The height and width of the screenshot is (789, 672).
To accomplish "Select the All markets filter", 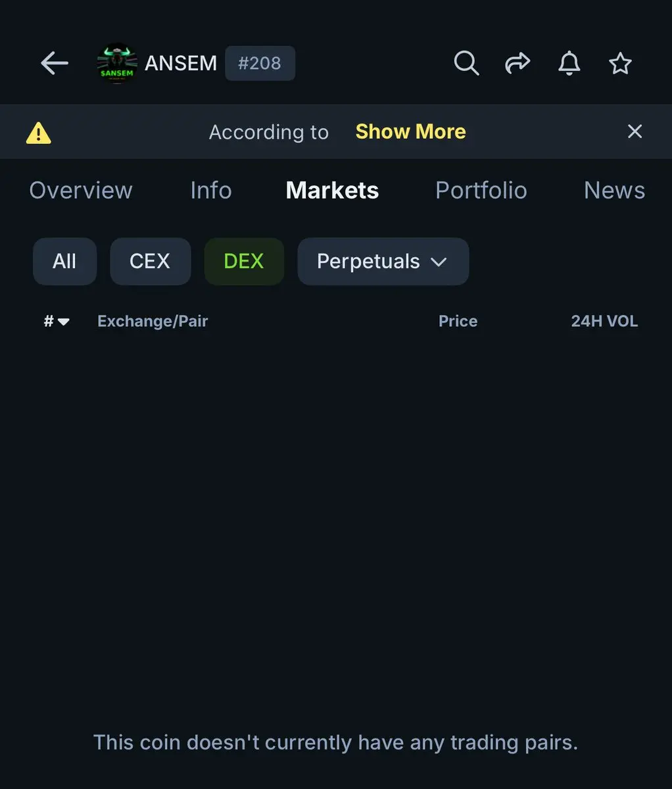I will 64,261.
